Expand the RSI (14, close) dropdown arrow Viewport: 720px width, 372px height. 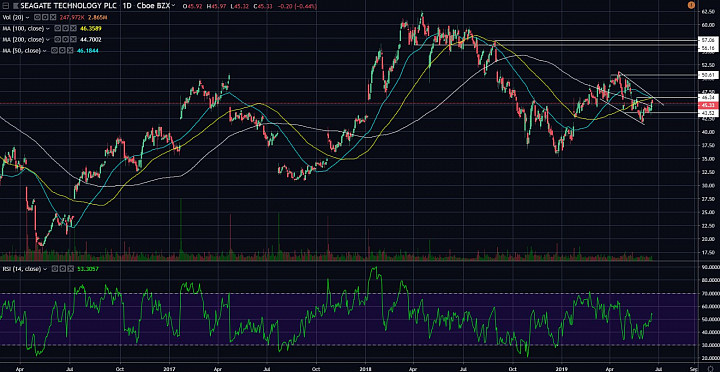(45, 268)
